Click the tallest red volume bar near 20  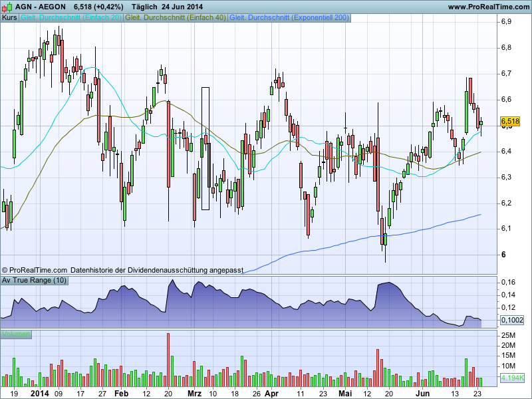pos(168,360)
